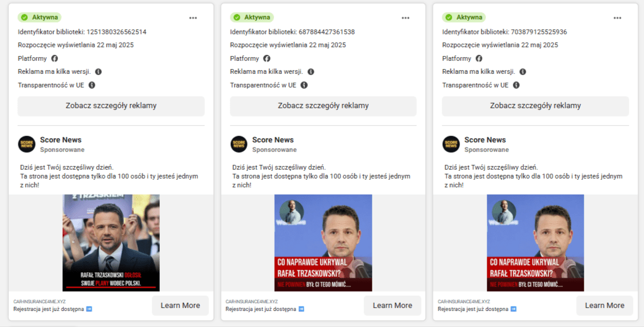Open the three-dots menu on ad 703879125525936
Viewport: 644px width, 327px height.
[x=617, y=18]
